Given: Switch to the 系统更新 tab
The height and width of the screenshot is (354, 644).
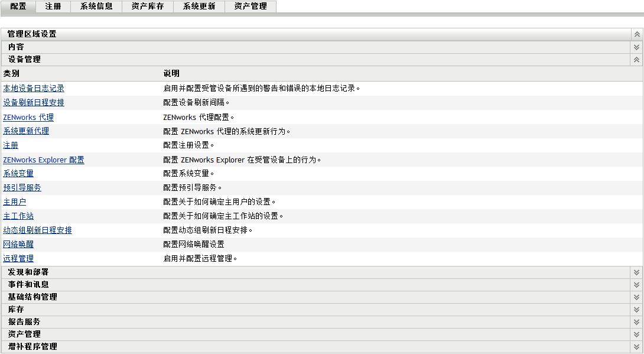Looking at the screenshot, I should click(199, 7).
